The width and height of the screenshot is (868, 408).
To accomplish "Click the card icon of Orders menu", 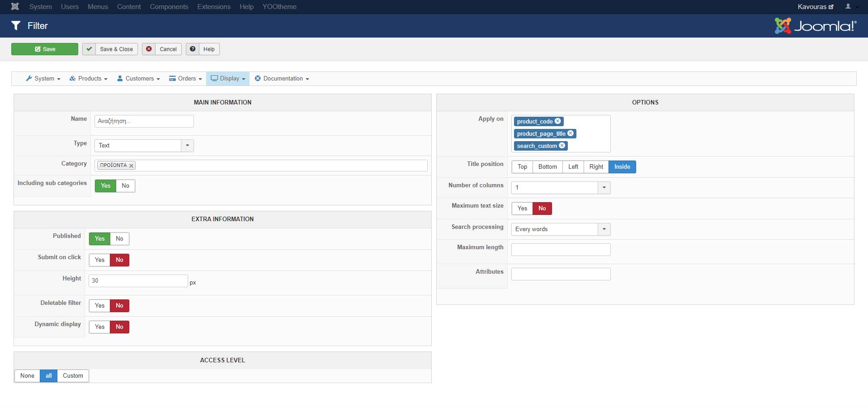I will (x=172, y=78).
